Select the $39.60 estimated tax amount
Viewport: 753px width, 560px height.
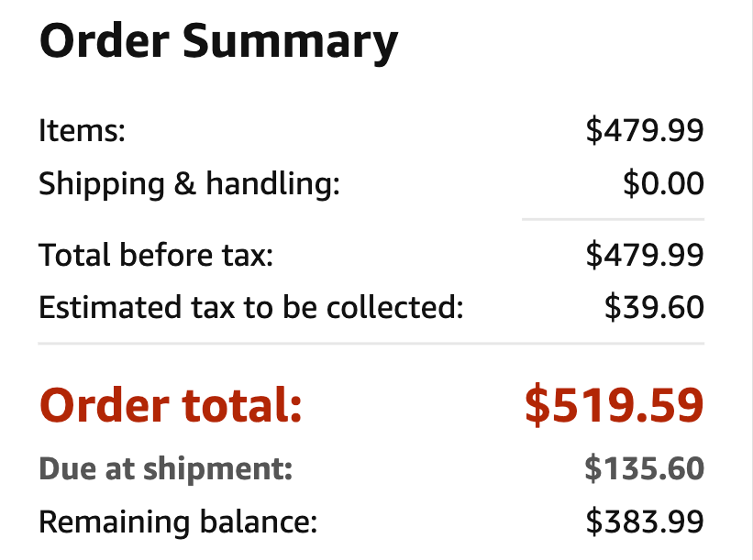pos(654,307)
